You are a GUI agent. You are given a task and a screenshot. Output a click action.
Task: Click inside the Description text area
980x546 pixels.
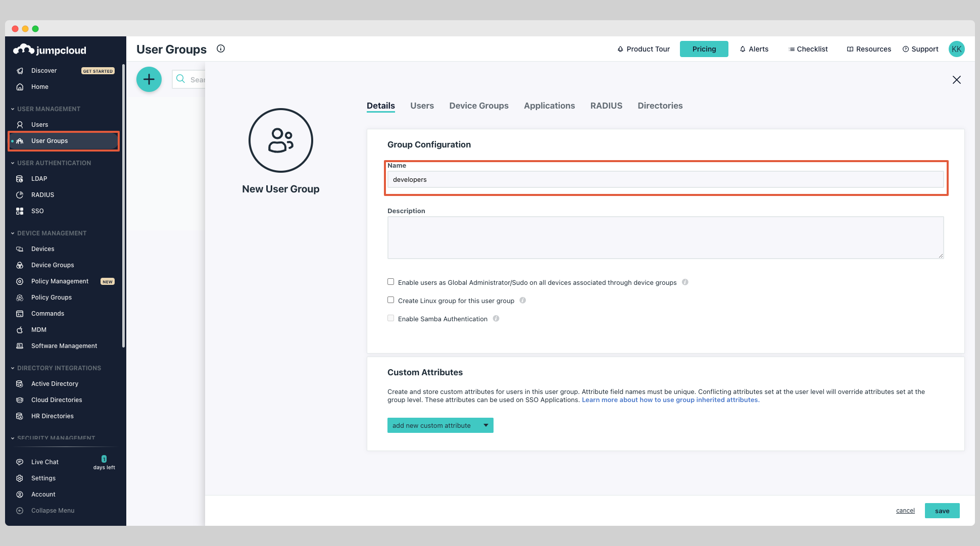coord(665,237)
